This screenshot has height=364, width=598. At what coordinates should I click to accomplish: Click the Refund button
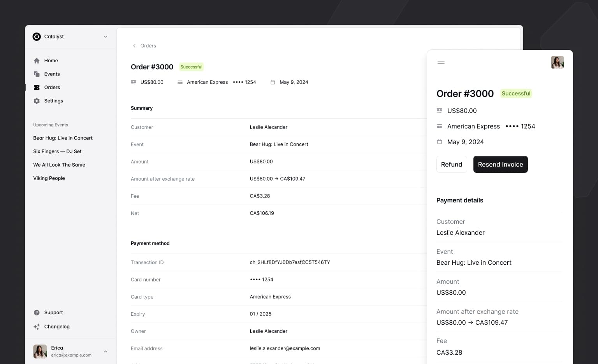click(452, 164)
